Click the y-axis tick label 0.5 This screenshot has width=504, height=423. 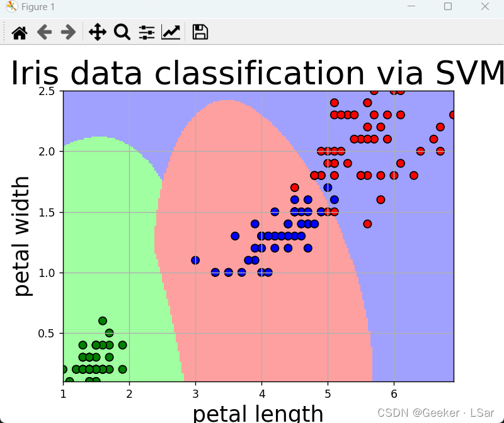pyautogui.click(x=47, y=334)
